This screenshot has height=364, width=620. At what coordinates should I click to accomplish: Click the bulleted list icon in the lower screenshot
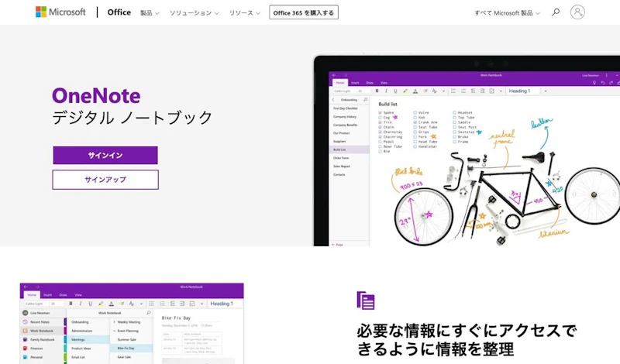(x=151, y=304)
